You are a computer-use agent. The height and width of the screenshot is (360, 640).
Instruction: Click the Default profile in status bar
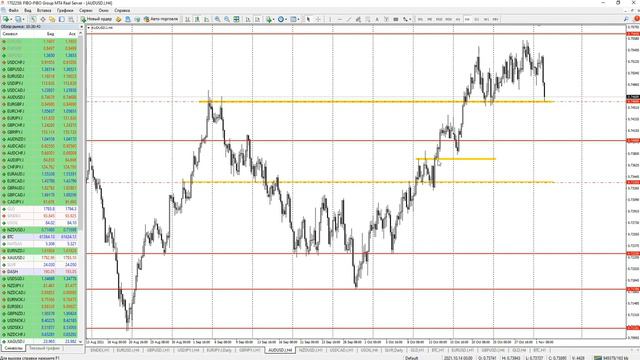click(x=411, y=358)
